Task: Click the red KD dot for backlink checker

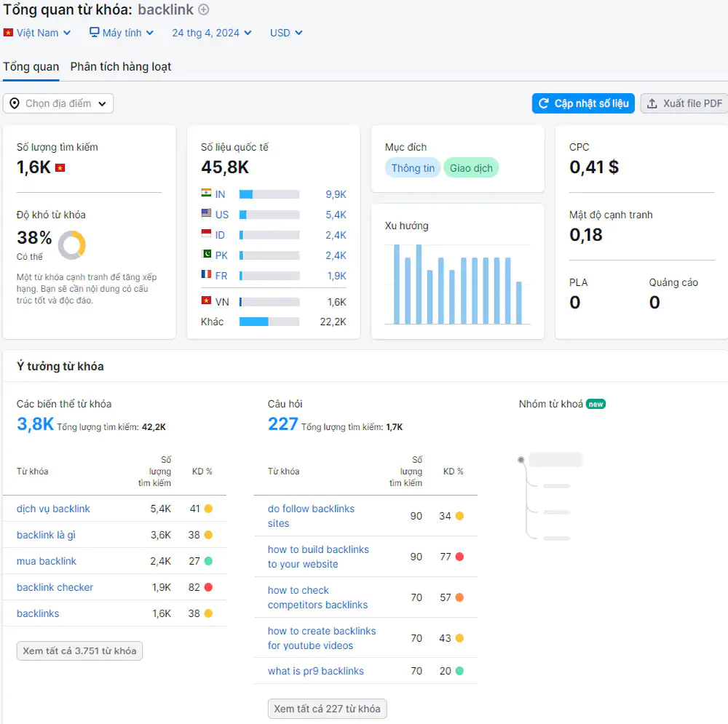Action: (x=208, y=587)
